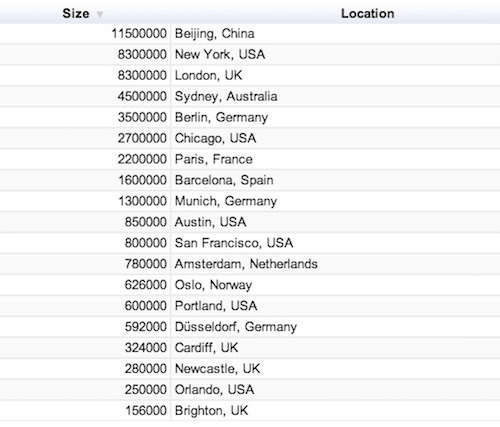500x427 pixels.
Task: Click the Brighton, UK row
Action: point(250,411)
